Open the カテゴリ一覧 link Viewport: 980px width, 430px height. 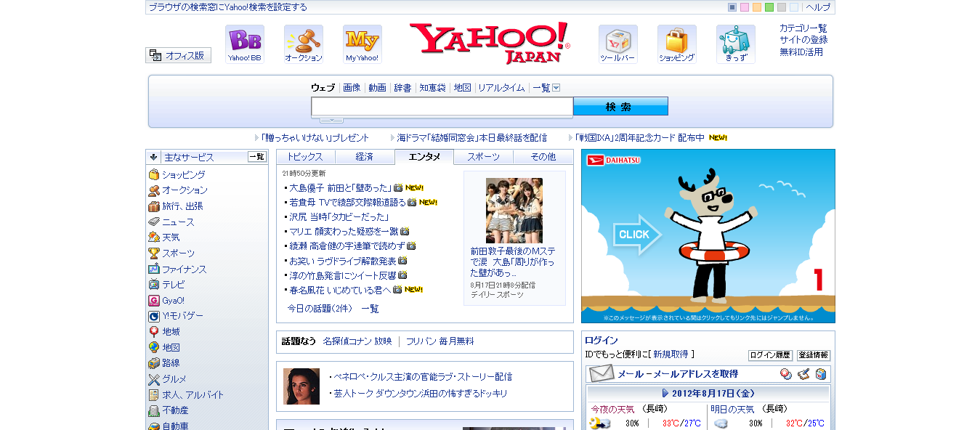[803, 28]
